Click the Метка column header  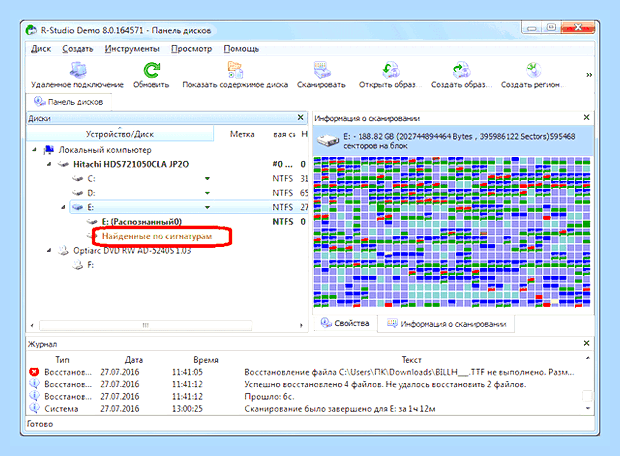[x=242, y=134]
